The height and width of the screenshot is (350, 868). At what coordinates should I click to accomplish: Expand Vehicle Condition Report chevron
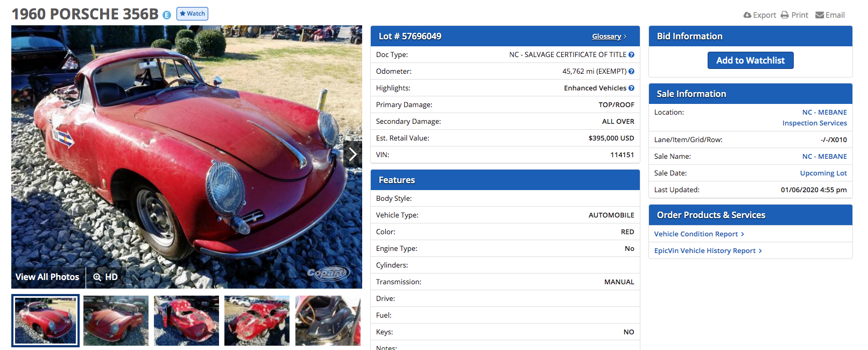[743, 234]
